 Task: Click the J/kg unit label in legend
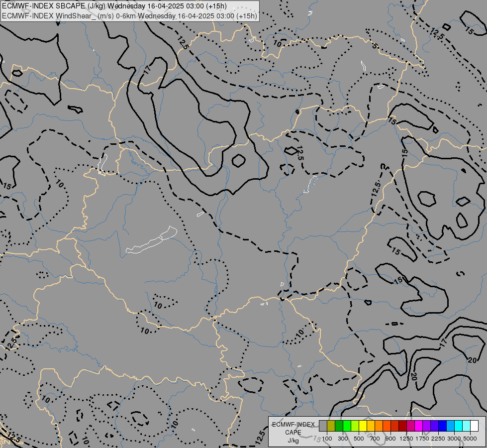click(x=293, y=441)
